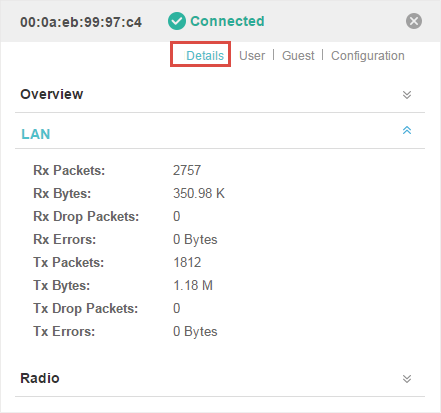Image resolution: width=441 pixels, height=413 pixels.
Task: Expand the Radio section chevron
Action: click(407, 379)
